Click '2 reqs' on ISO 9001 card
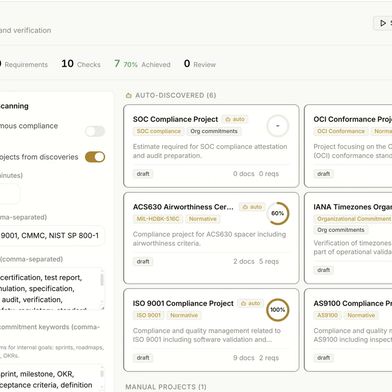The height and width of the screenshot is (392, 392). 269,358
